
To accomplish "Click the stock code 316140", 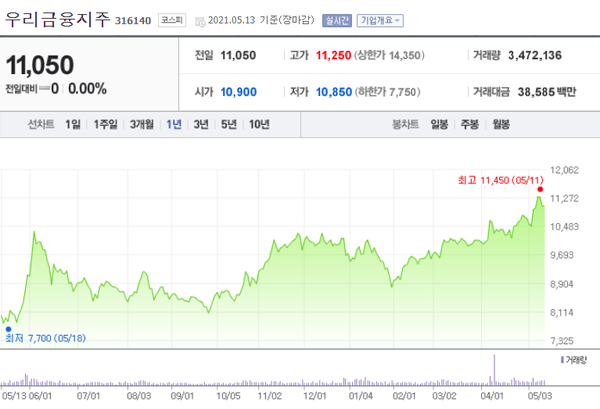I will 133,21.
